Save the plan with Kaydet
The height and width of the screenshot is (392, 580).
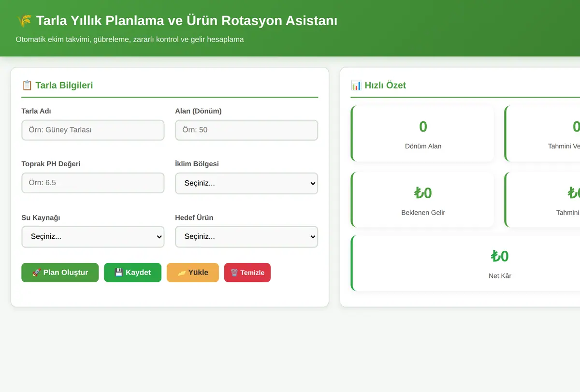(132, 273)
